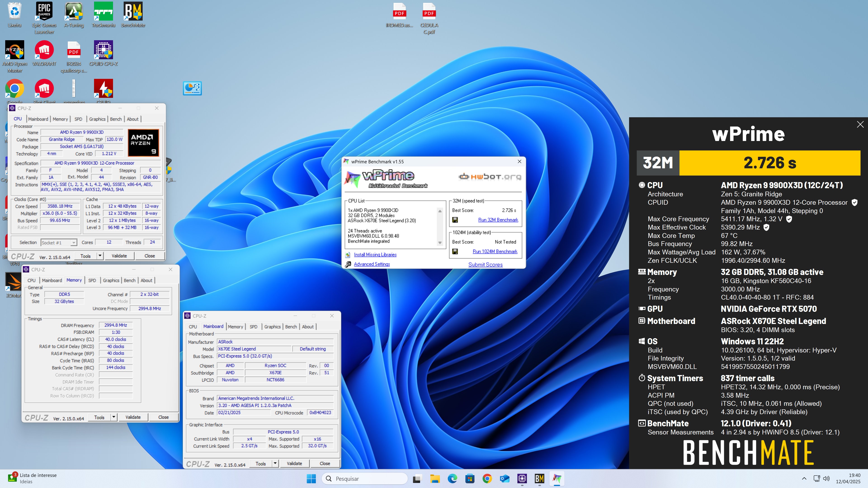This screenshot has width=868, height=488.
Task: Click the 'X670E Steel Legend' model field
Action: [254, 349]
